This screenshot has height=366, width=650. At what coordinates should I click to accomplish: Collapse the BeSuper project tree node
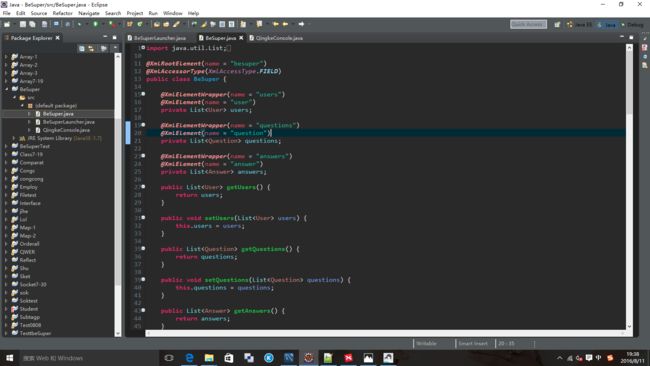7,89
